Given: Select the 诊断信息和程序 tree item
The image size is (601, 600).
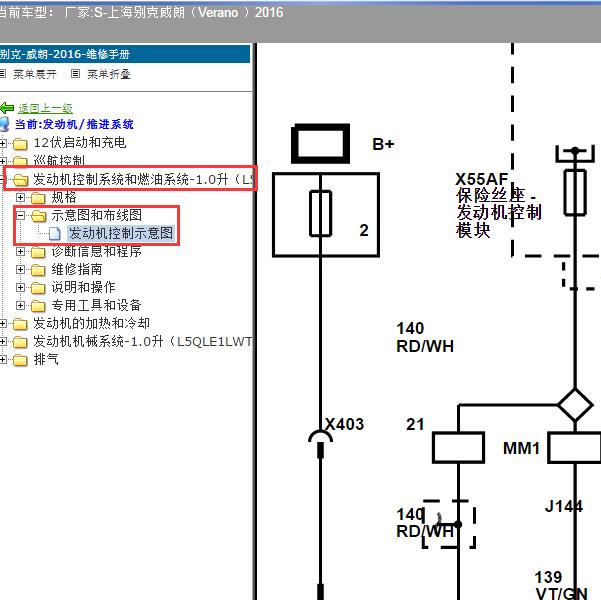Looking at the screenshot, I should [x=97, y=251].
